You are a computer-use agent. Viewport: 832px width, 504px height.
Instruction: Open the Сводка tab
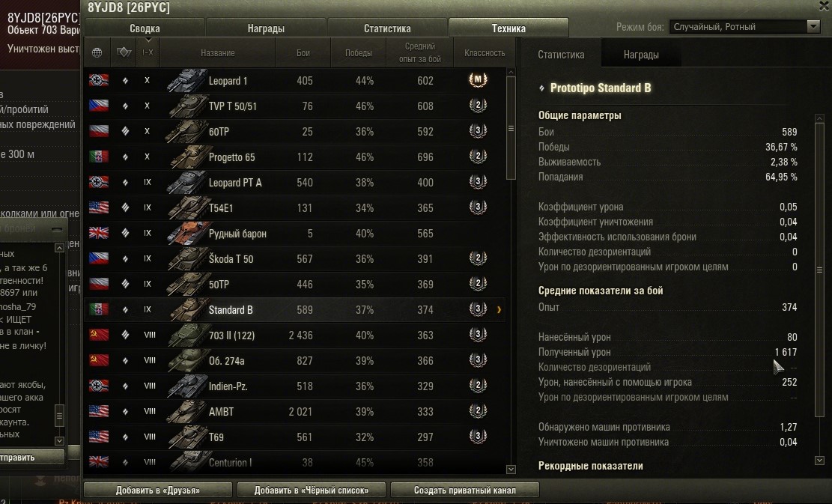145,28
